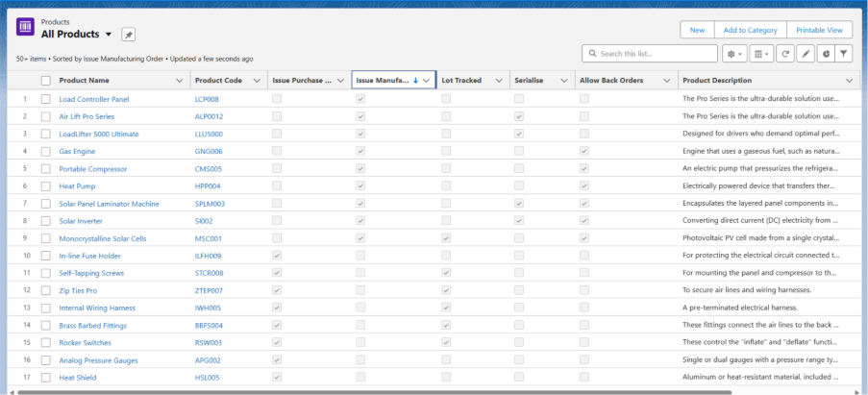Click the Products object icon
This screenshot has width=868, height=395.
coord(26,28)
